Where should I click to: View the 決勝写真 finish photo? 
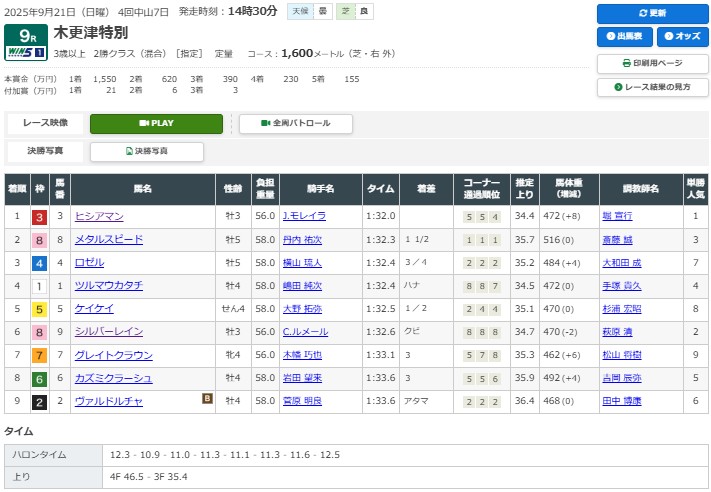(x=147, y=152)
